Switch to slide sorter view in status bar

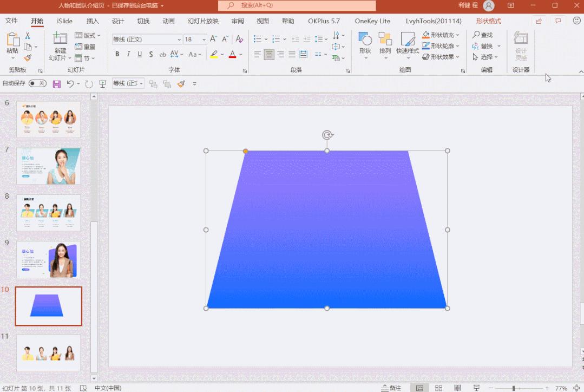click(439, 388)
